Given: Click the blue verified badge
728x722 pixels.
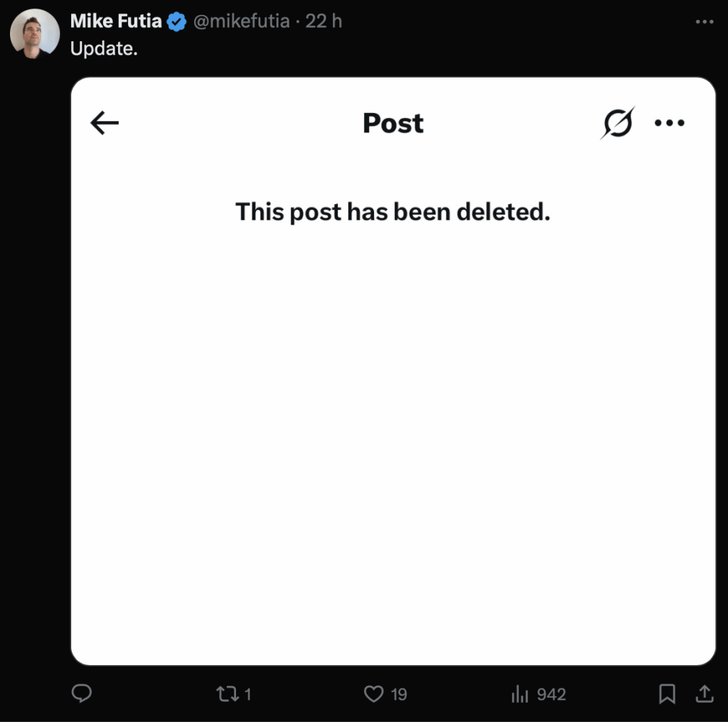Looking at the screenshot, I should pyautogui.click(x=176, y=22).
